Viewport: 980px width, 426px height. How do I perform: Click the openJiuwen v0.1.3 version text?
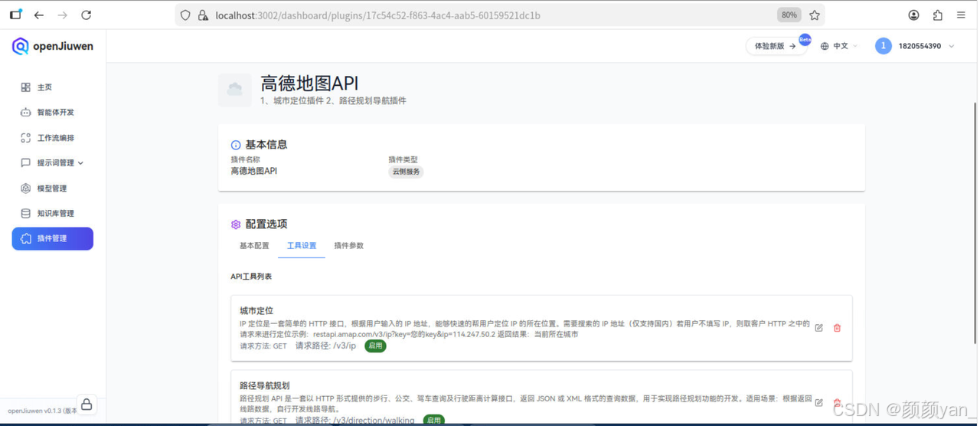pyautogui.click(x=41, y=411)
